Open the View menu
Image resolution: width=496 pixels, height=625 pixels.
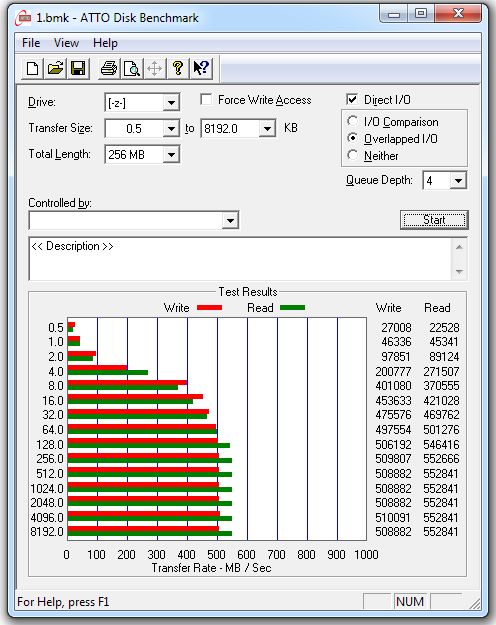coord(66,43)
